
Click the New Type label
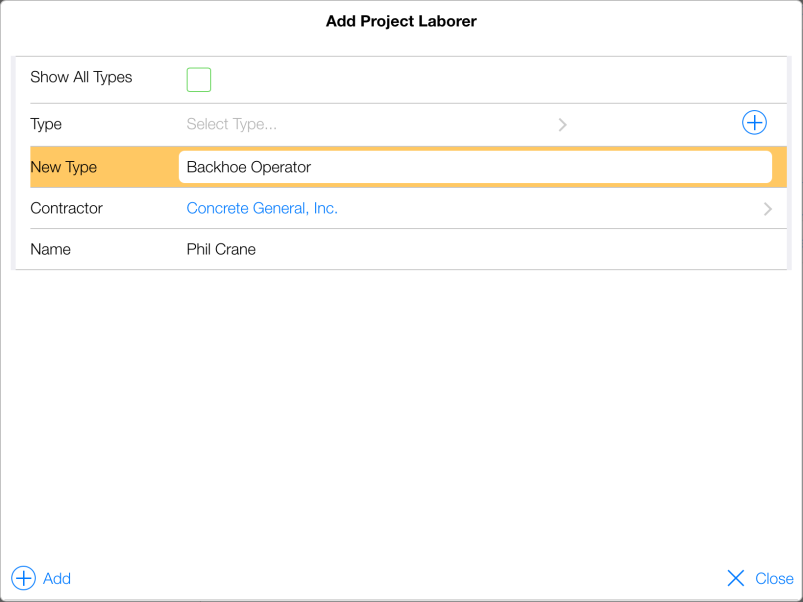click(63, 167)
